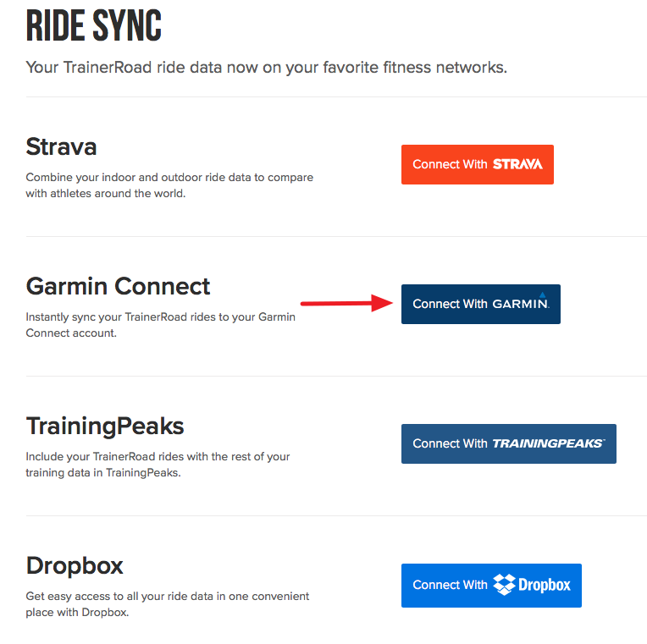Click the Garmin instant sync description text
The image size is (647, 644).
pyautogui.click(x=161, y=325)
